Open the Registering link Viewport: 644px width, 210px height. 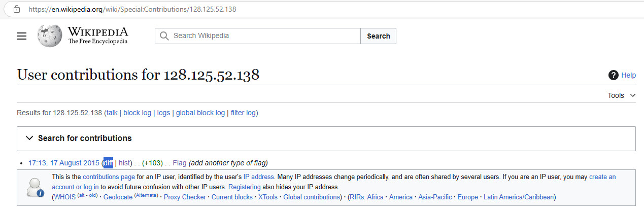245,187
